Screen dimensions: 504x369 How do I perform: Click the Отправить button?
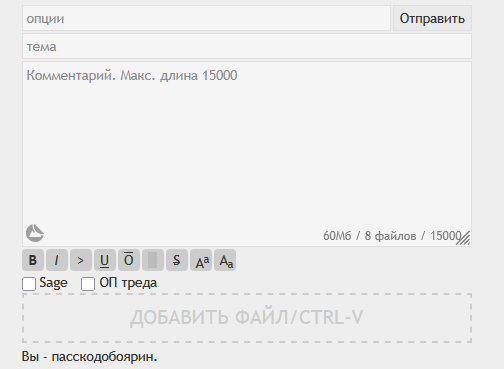[432, 18]
